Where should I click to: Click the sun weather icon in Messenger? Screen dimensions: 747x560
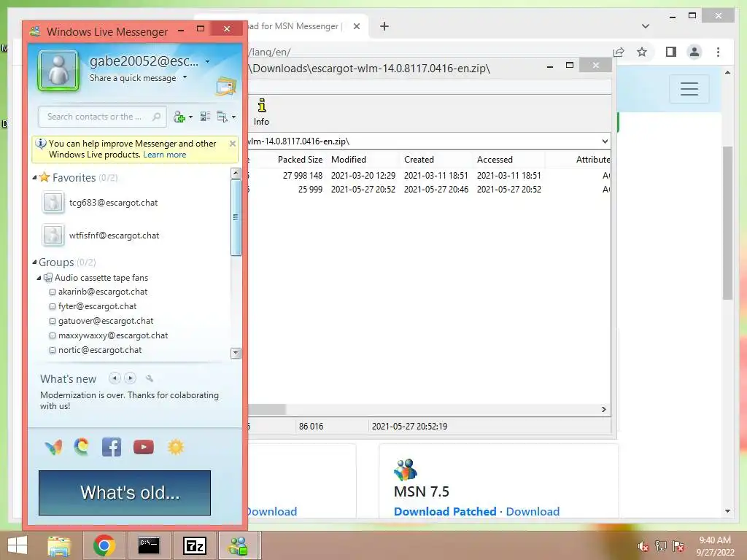click(x=175, y=447)
